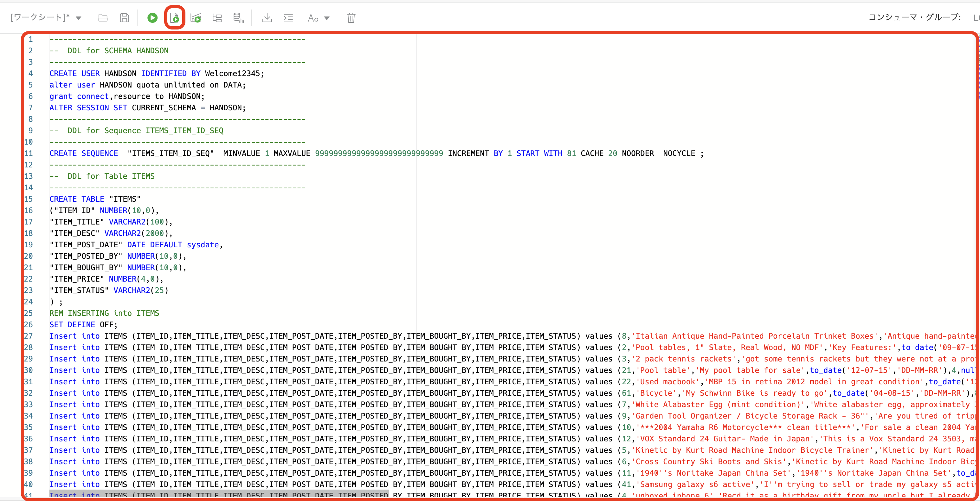The height and width of the screenshot is (501, 980).
Task: Open the Explain Plan icon
Action: coord(217,17)
